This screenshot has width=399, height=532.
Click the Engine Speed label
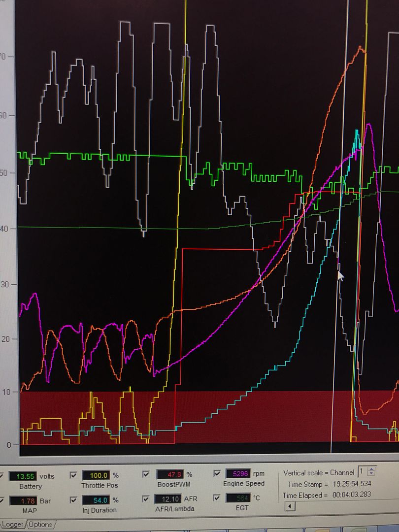[244, 484]
